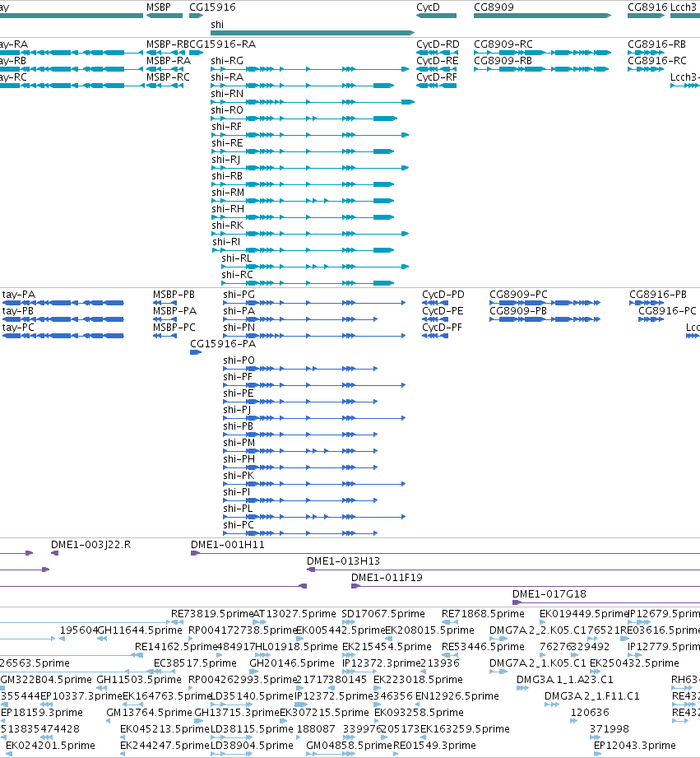Click transcript shi-RK label
700x758 pixels.
click(x=228, y=226)
